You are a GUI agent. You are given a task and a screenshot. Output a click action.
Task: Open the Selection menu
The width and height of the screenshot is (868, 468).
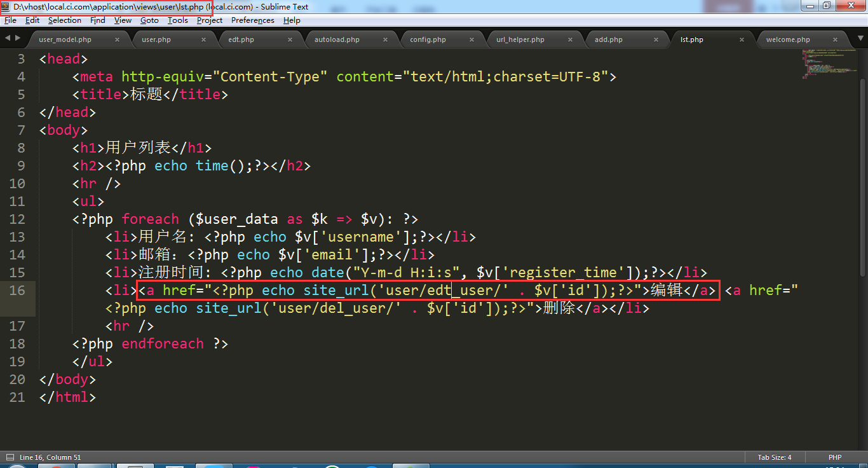[x=65, y=20]
